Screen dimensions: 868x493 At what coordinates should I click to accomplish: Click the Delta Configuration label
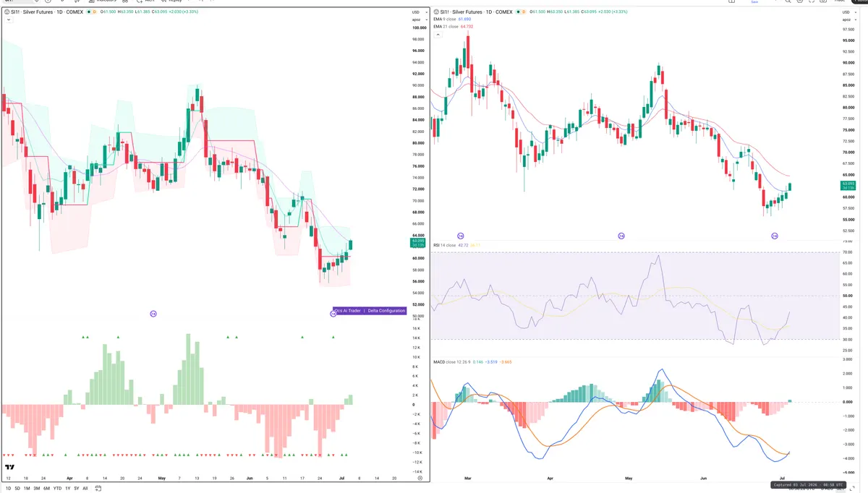click(386, 311)
